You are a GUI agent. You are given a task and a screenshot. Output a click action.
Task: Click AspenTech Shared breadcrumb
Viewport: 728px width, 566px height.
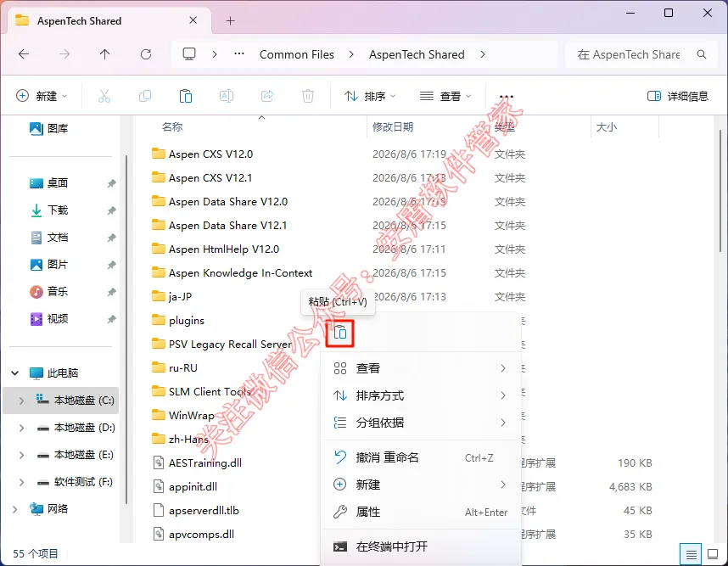[417, 54]
